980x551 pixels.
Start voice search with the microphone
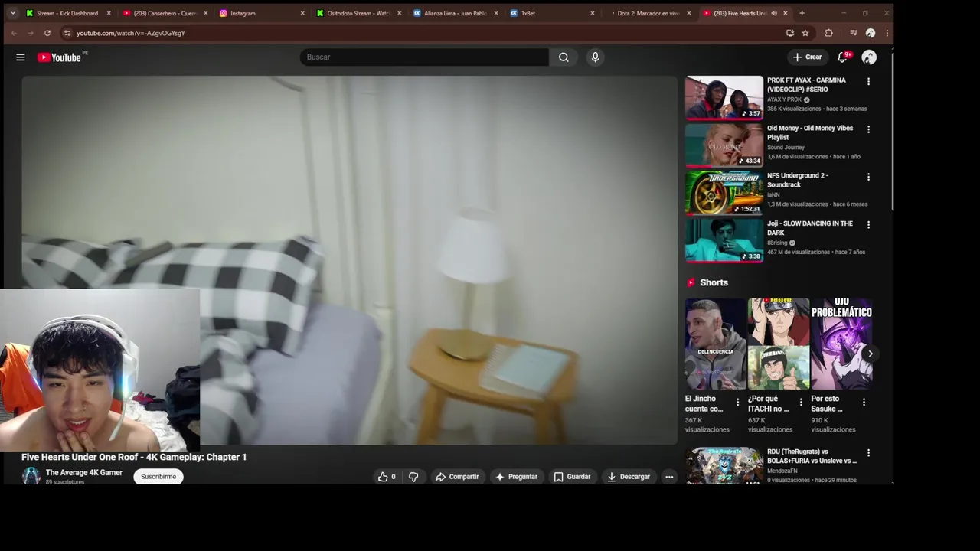pos(595,57)
